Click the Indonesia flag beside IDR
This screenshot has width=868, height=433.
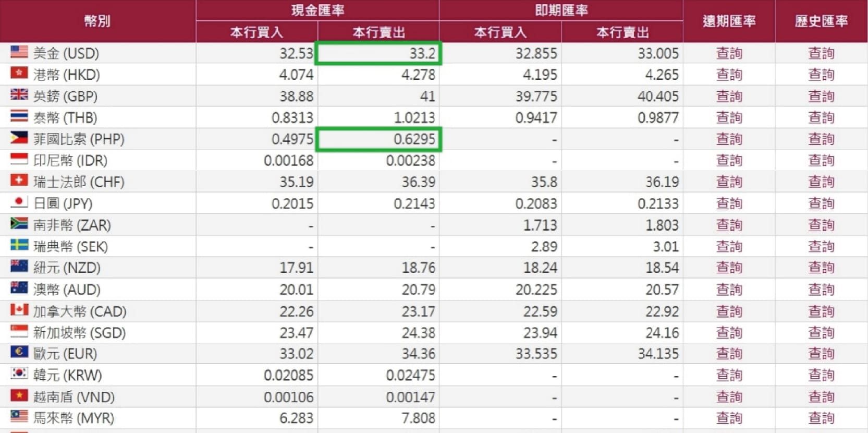pyautogui.click(x=19, y=159)
